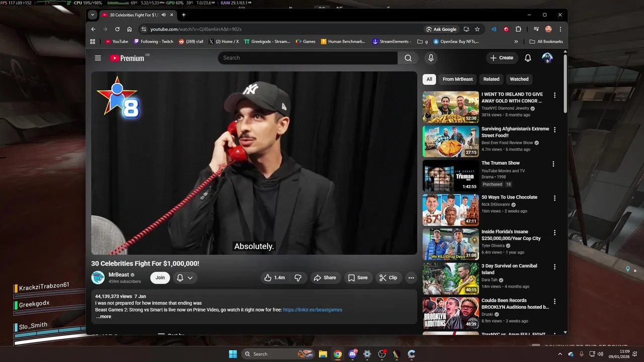Image resolution: width=644 pixels, height=362 pixels.
Task: Open more actions for the video
Action: [411, 278]
